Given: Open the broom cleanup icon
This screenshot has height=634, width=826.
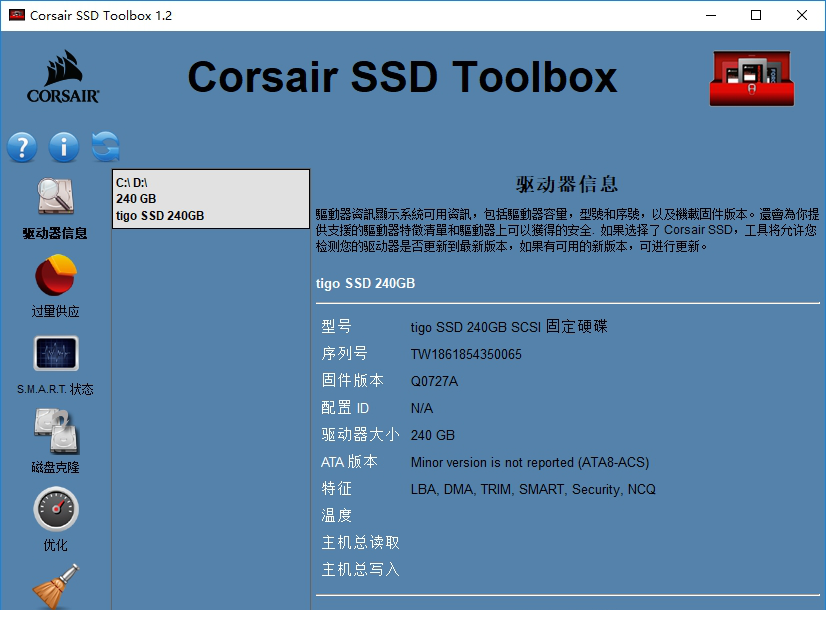Looking at the screenshot, I should [x=56, y=587].
